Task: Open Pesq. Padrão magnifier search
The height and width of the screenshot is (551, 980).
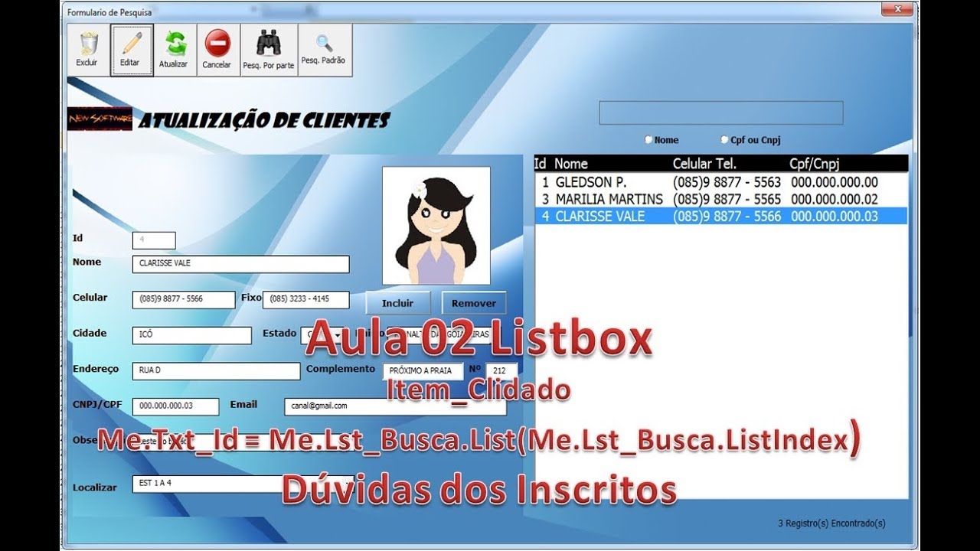Action: [325, 50]
